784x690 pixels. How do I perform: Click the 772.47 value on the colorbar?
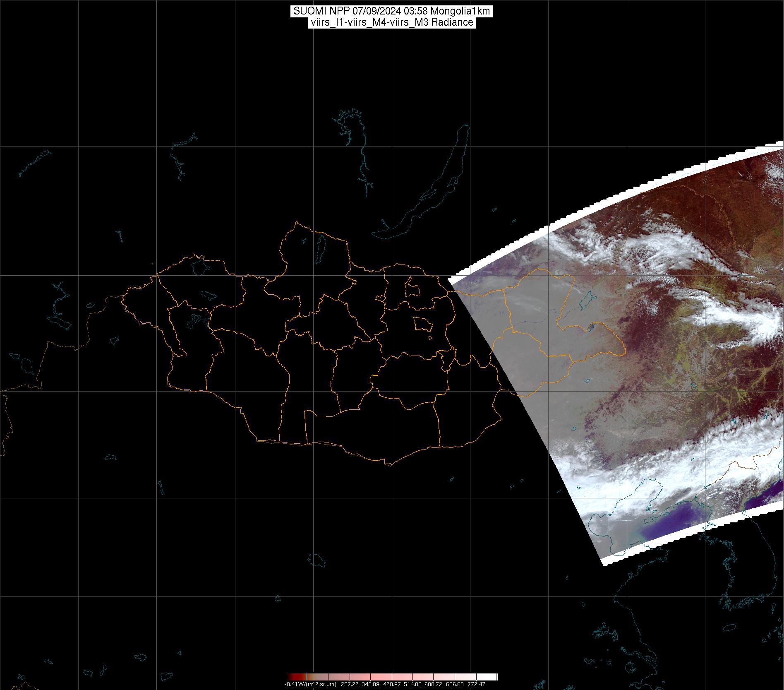tap(477, 684)
